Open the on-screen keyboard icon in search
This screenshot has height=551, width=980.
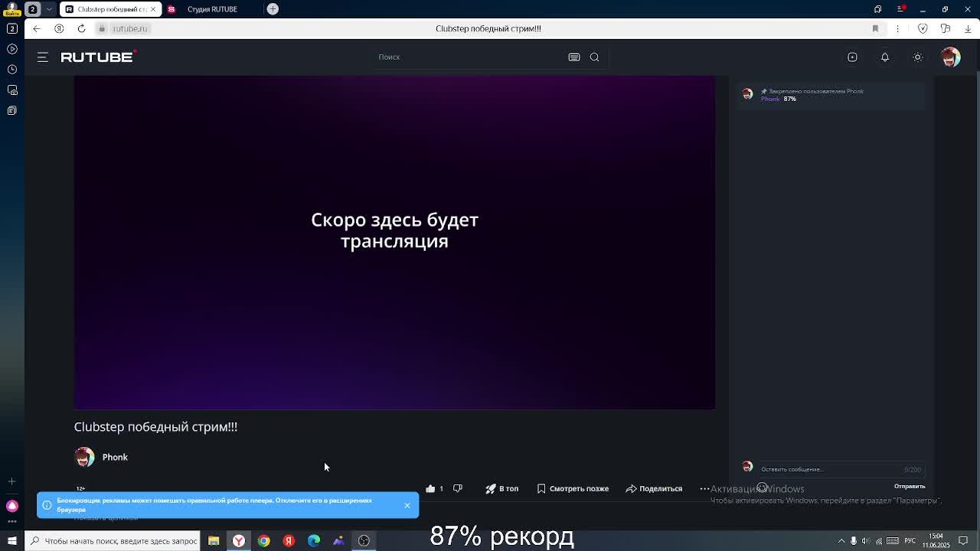pyautogui.click(x=573, y=57)
